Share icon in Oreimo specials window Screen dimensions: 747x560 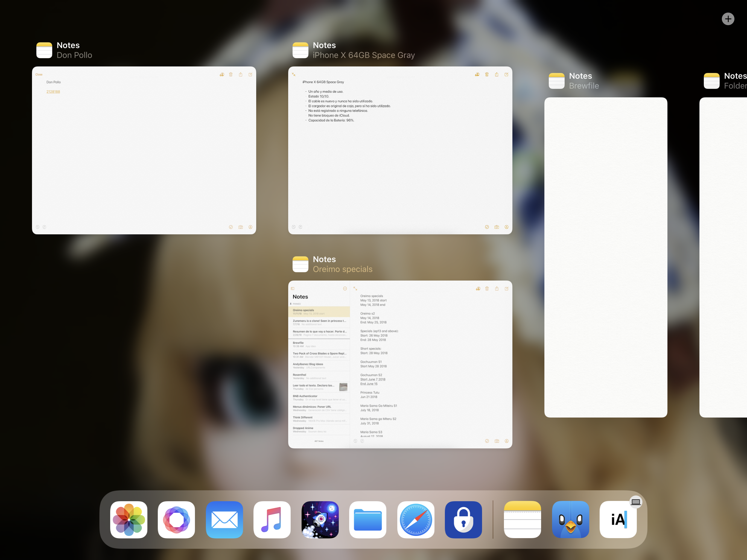[497, 289]
